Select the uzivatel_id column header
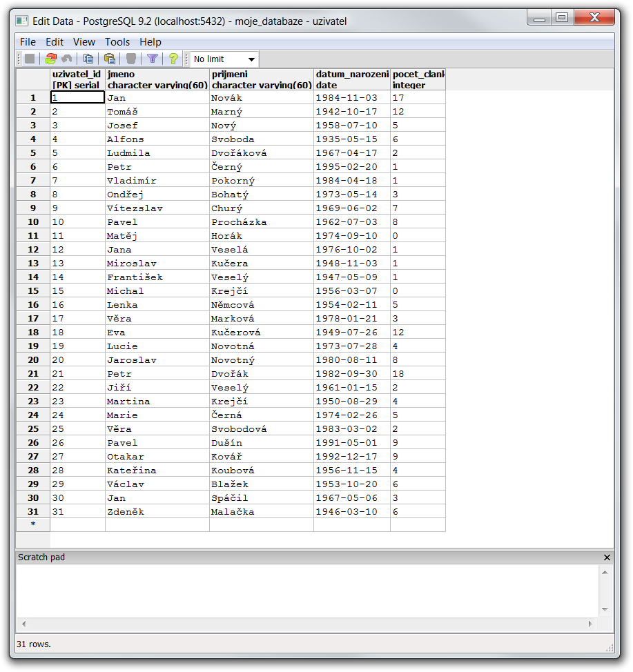The height and width of the screenshot is (672, 633). (77, 79)
